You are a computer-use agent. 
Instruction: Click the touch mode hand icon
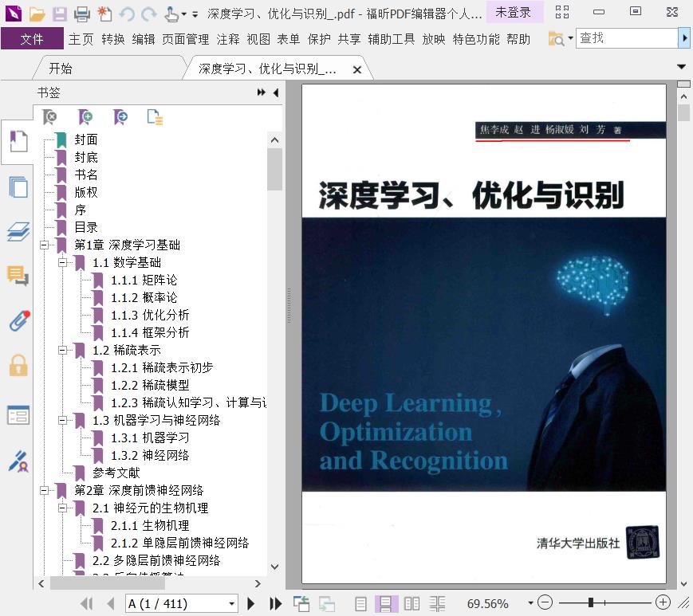(171, 14)
